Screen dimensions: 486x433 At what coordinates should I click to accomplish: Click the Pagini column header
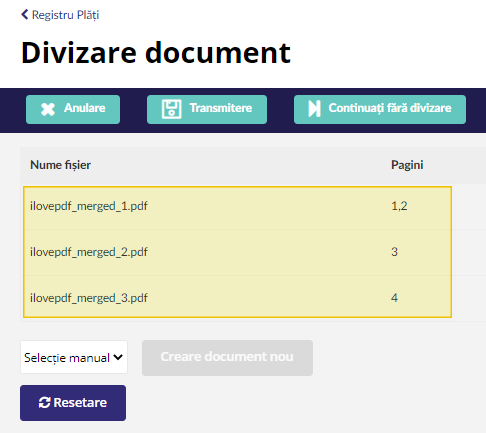click(407, 165)
